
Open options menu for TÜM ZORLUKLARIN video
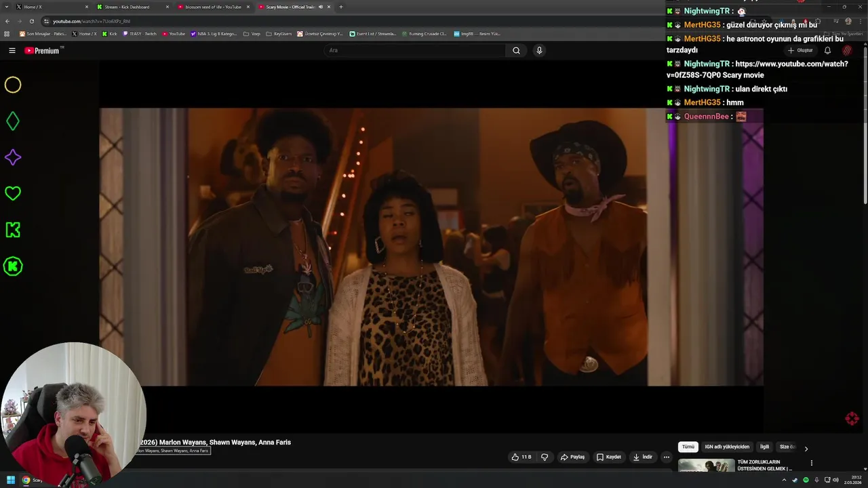(812, 463)
